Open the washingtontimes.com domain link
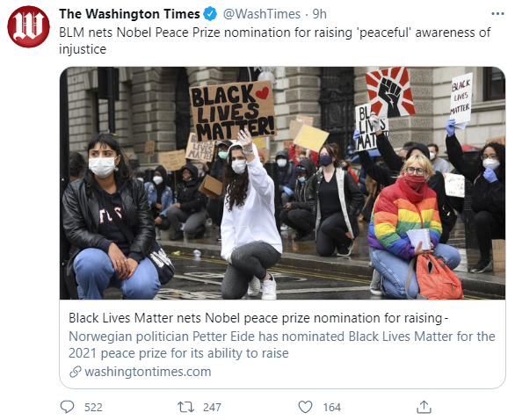Image resolution: width=515 pixels, height=420 pixels. pyautogui.click(x=148, y=372)
